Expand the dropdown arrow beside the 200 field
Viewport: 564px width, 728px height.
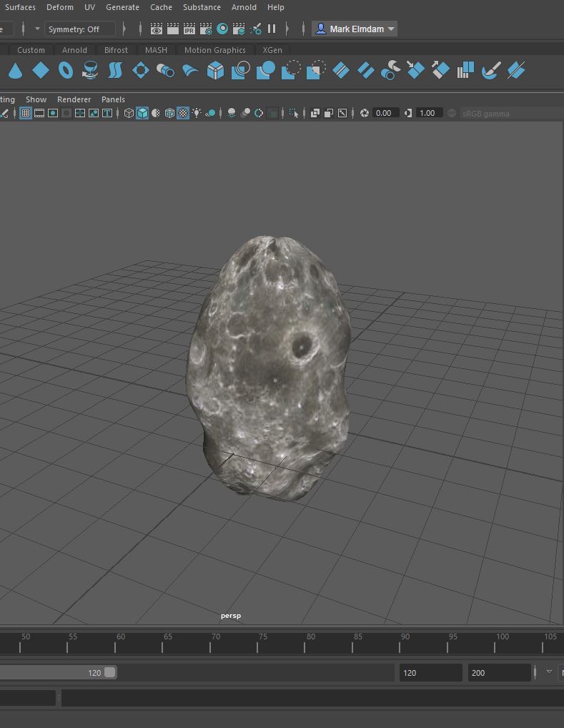[x=549, y=672]
